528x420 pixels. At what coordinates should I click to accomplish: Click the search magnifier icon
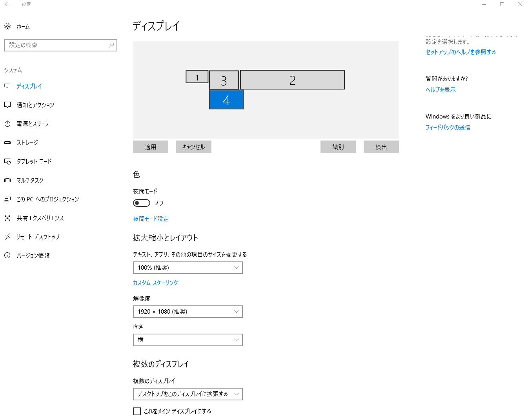[x=111, y=45]
